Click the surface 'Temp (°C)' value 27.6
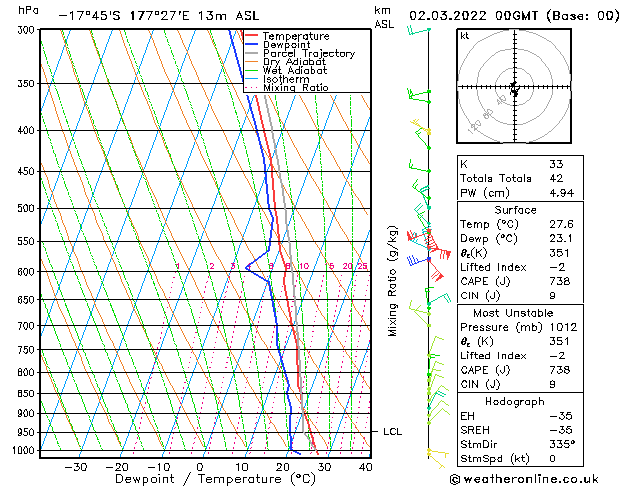 [x=562, y=224]
